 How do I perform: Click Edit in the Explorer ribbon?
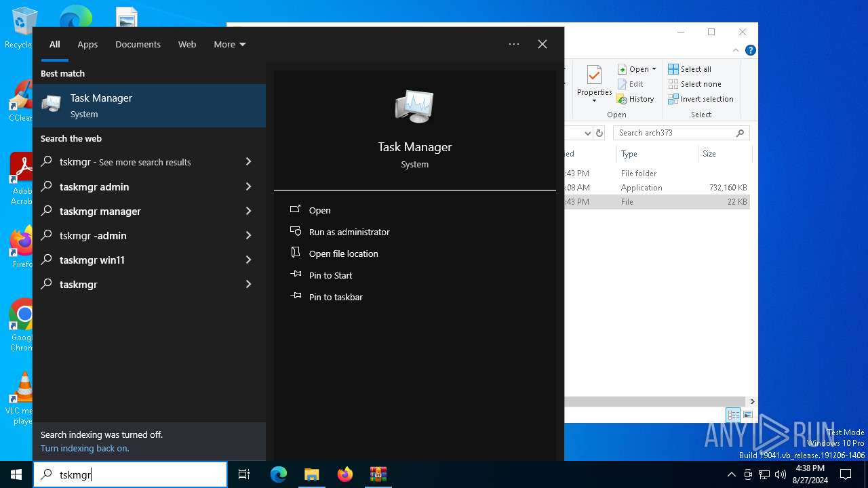630,84
